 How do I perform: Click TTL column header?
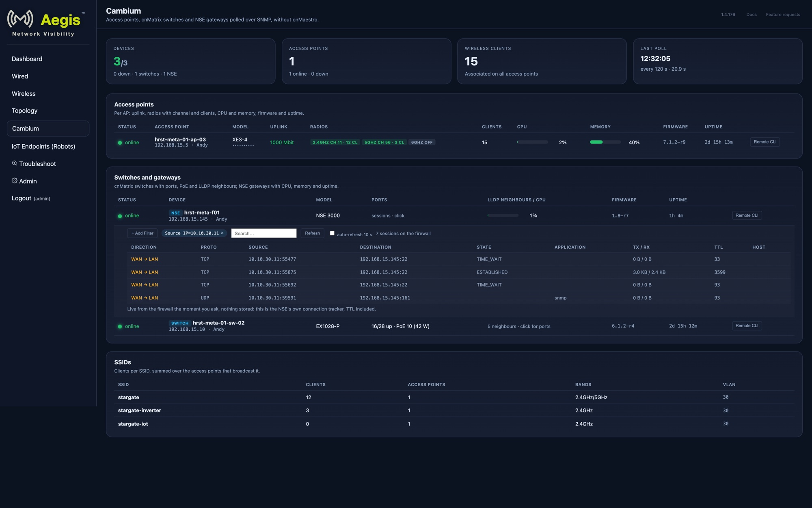tap(719, 247)
